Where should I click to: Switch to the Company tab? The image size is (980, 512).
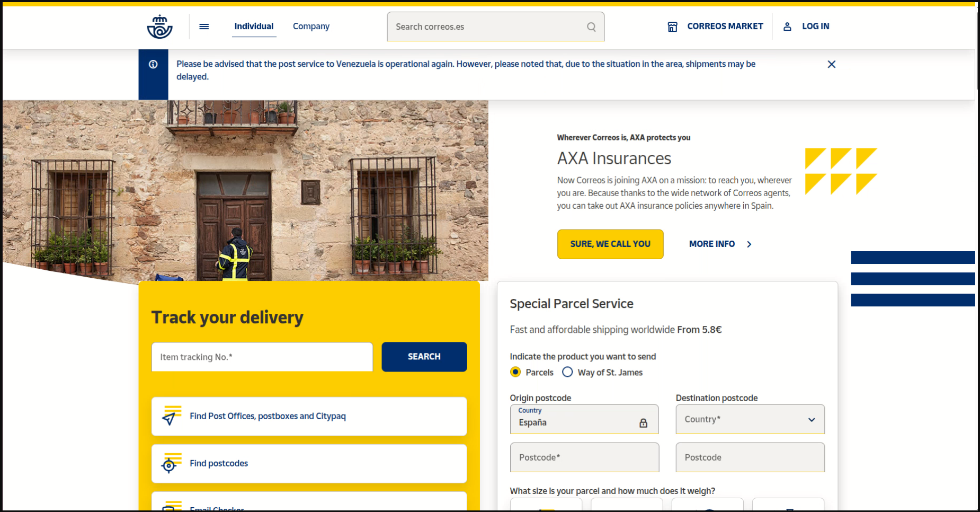pos(311,27)
